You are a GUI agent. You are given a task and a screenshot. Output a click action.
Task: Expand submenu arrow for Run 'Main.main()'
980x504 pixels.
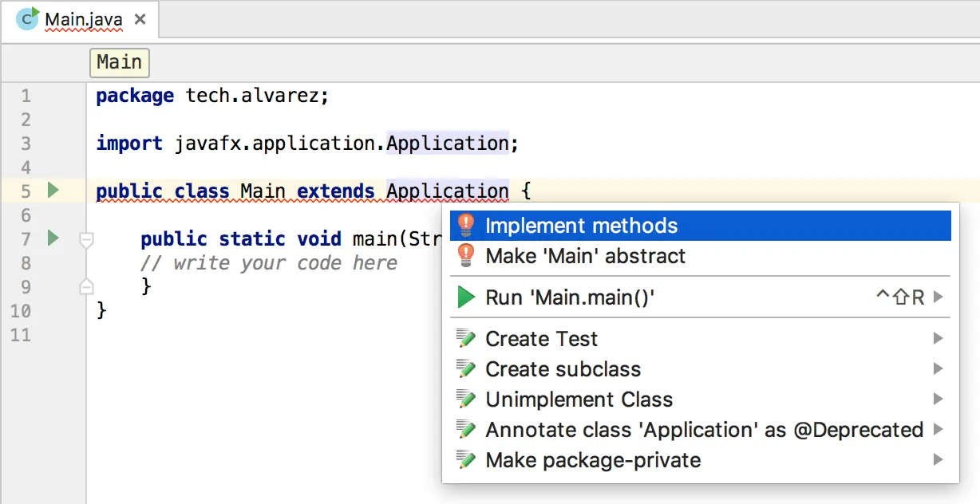[939, 297]
